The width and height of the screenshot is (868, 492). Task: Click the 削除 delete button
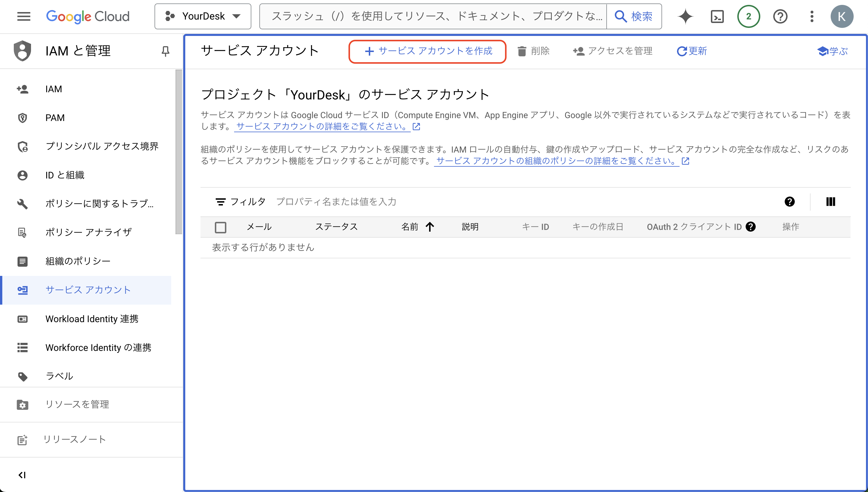(x=534, y=51)
